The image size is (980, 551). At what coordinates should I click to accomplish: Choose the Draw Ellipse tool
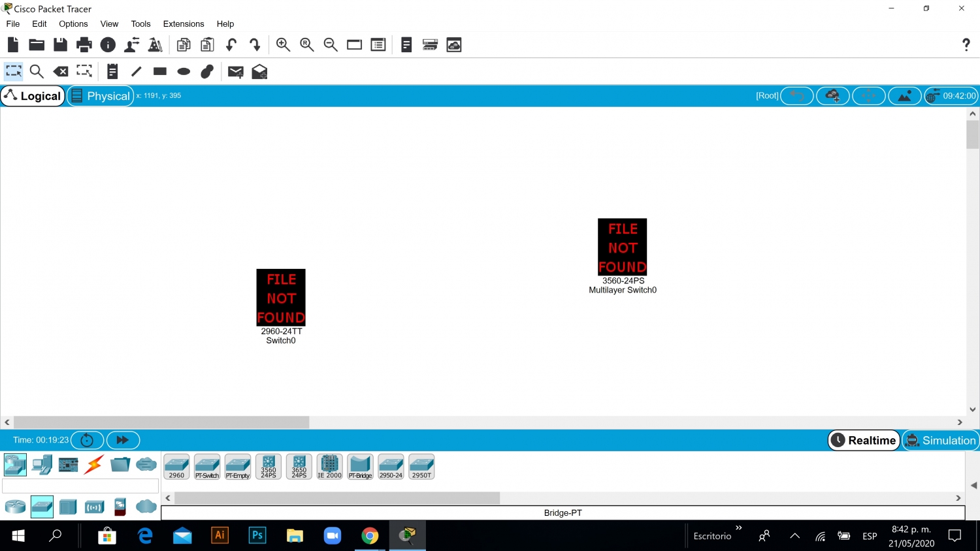tap(184, 71)
